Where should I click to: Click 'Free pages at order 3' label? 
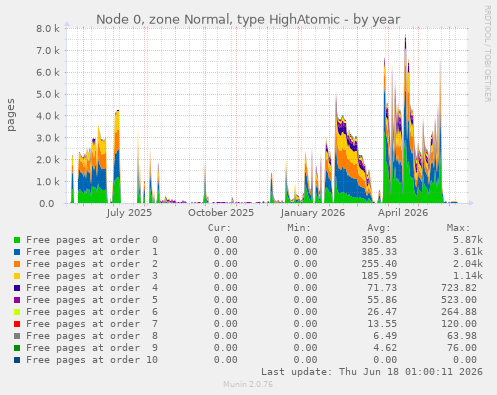click(x=92, y=276)
